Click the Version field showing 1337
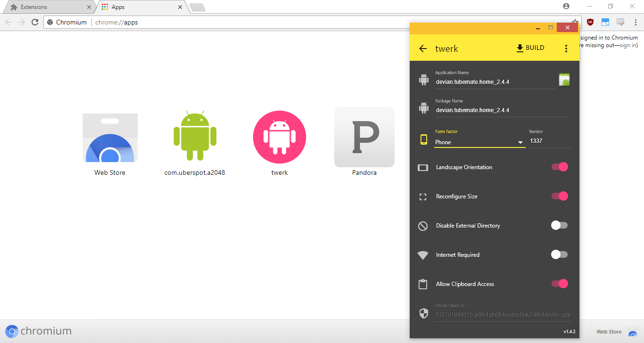The width and height of the screenshot is (644, 343). pos(550,140)
